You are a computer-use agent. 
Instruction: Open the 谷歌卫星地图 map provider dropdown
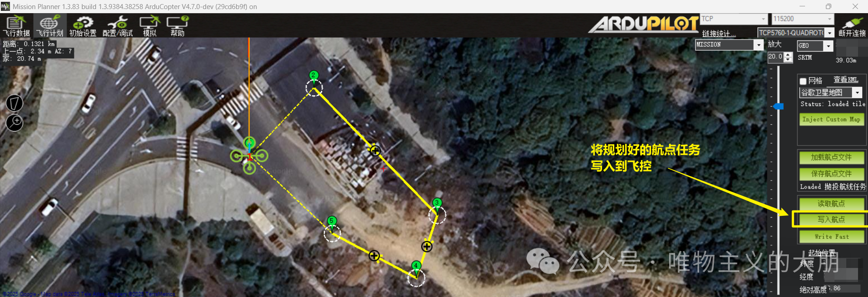[857, 93]
